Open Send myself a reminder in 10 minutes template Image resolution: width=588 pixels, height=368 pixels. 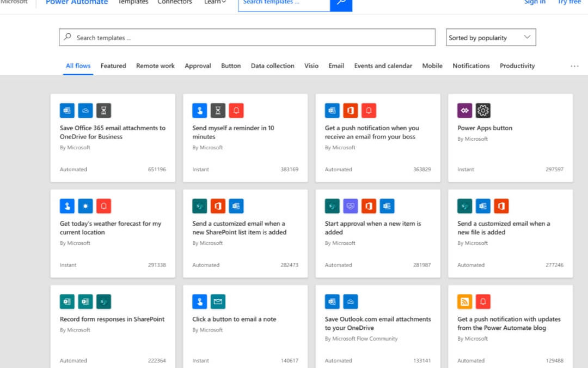(x=233, y=132)
